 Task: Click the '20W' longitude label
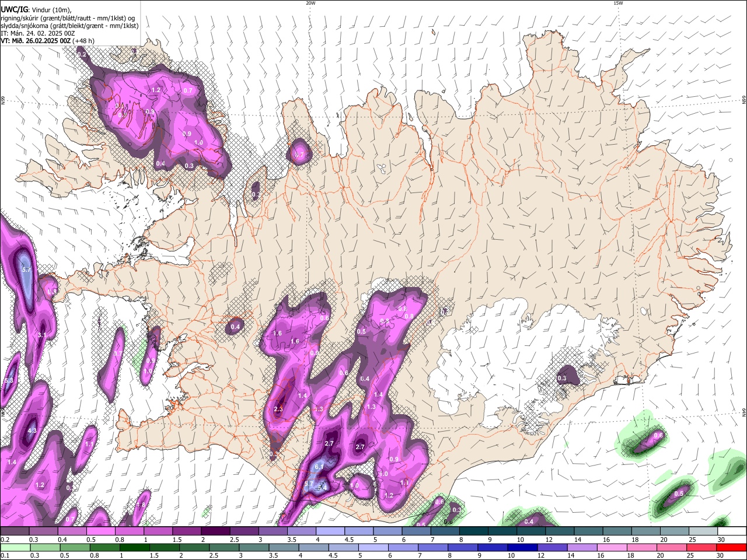[x=310, y=3]
